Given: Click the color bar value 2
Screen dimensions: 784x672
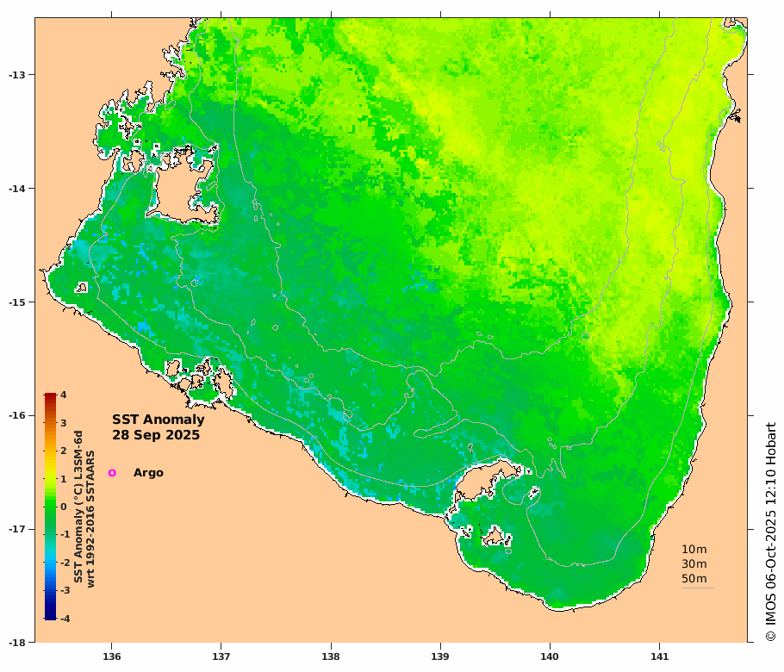Looking at the screenshot, I should click(64, 451).
